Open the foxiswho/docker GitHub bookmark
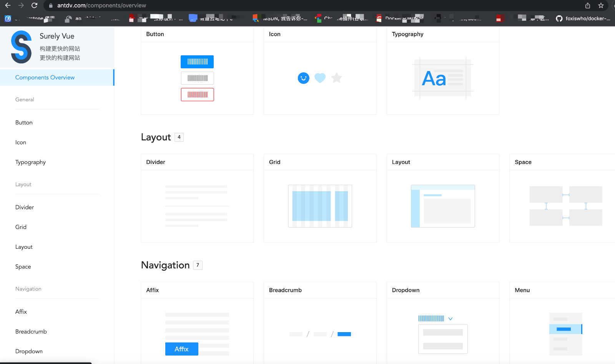Screen dimensions: 615x364 [x=583, y=18]
